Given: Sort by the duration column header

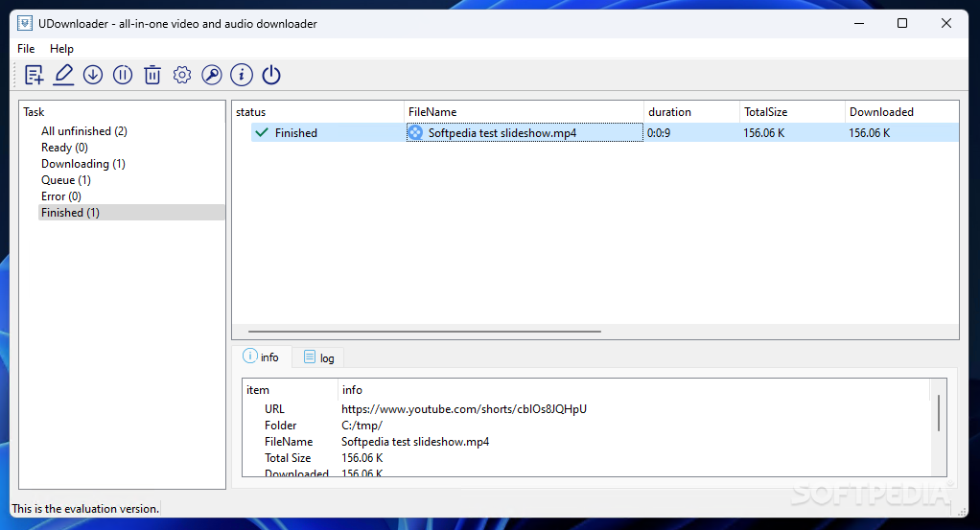Looking at the screenshot, I should coord(692,112).
